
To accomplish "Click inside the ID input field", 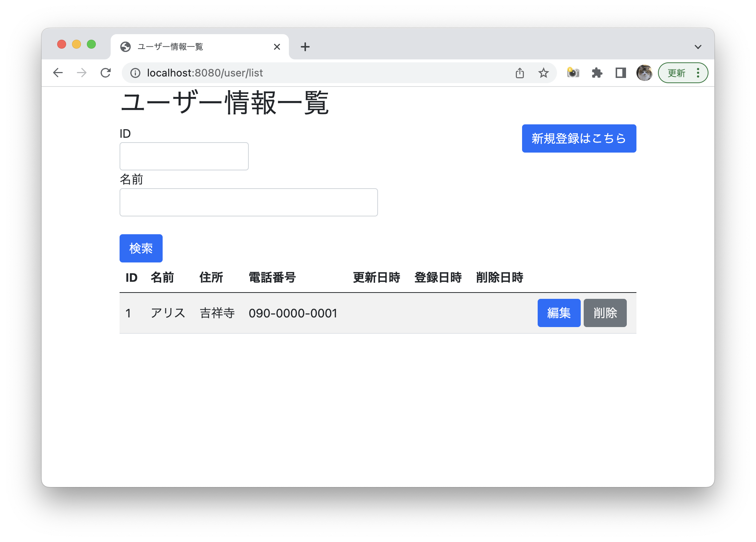I will [183, 156].
